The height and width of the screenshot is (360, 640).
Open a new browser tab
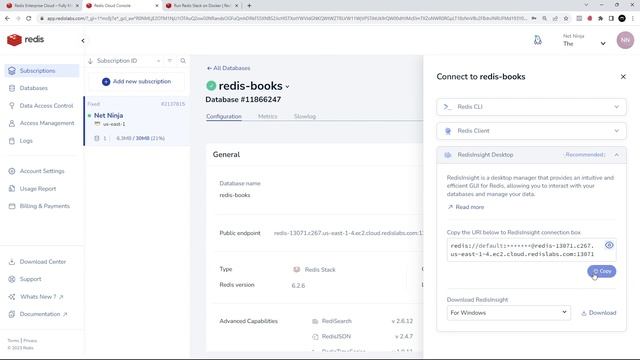pyautogui.click(x=249, y=6)
